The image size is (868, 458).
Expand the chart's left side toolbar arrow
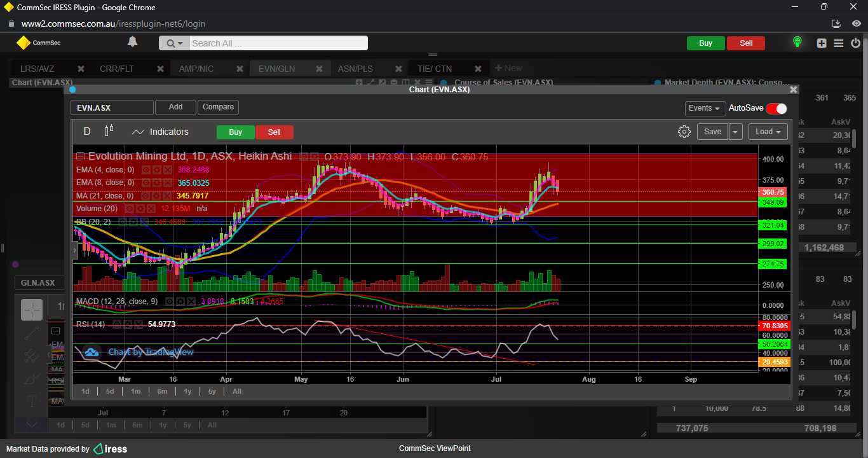tap(74, 251)
